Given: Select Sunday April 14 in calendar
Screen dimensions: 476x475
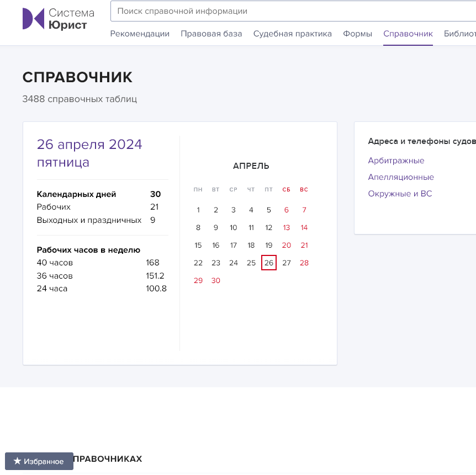Looking at the screenshot, I should tap(304, 227).
